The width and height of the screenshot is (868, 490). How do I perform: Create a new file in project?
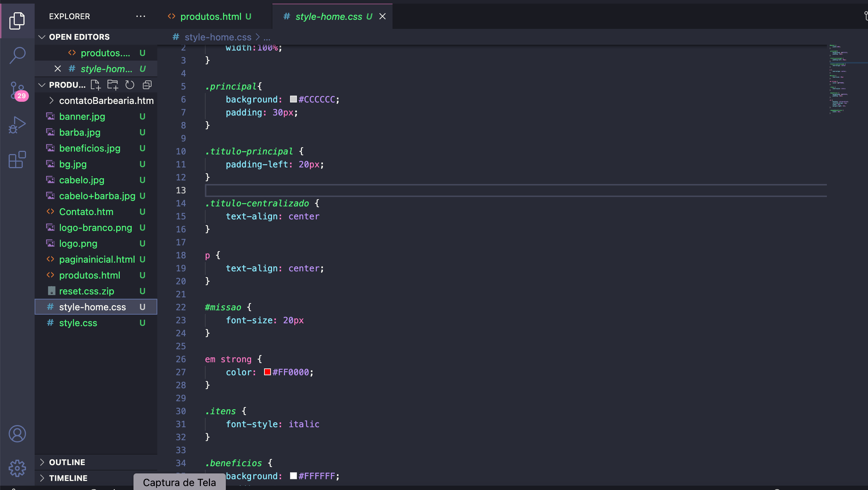click(x=96, y=85)
